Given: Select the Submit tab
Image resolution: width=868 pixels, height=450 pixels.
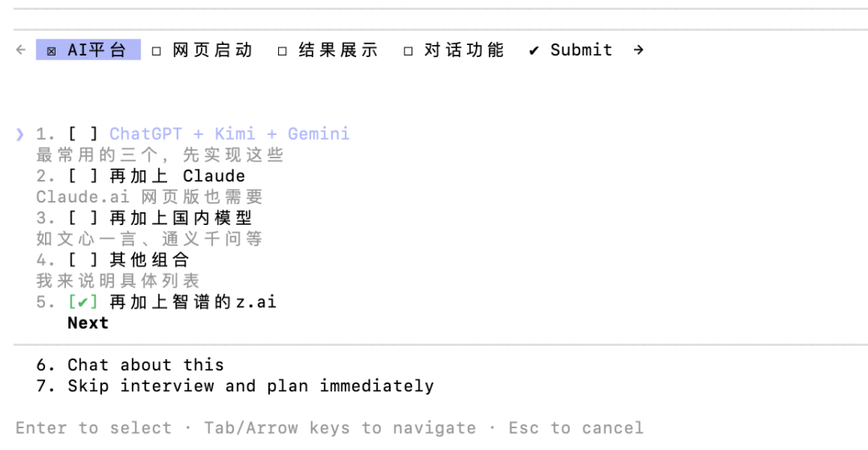Looking at the screenshot, I should click(581, 50).
